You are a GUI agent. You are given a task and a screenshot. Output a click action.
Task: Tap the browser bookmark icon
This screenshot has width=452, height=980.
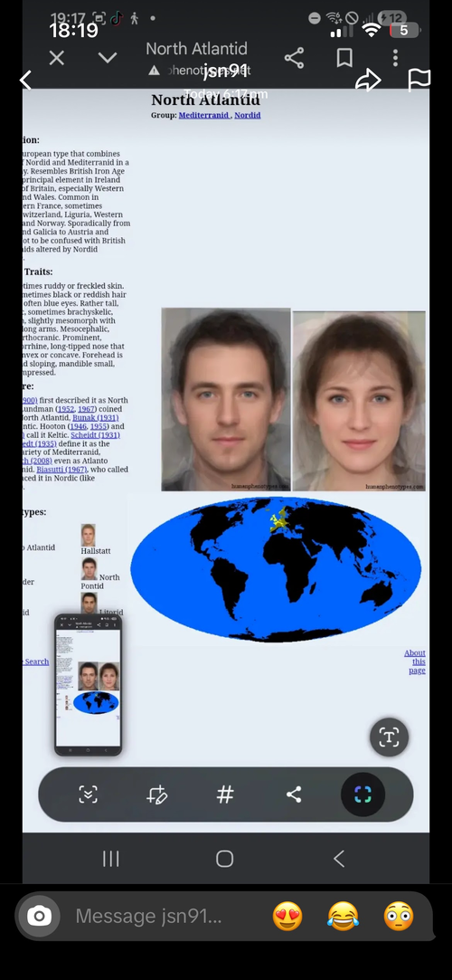[x=344, y=58]
